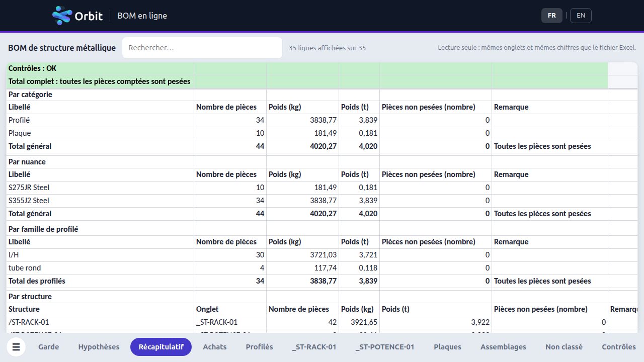Screen dimensions: 644x362
Task: Click the 'BOM de structure métallique' title
Action: [x=62, y=48]
